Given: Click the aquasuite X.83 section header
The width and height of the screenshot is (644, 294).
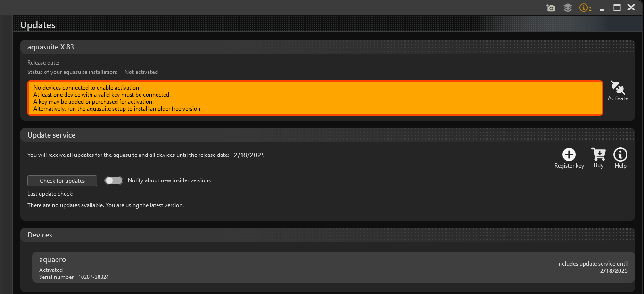Looking at the screenshot, I should [327, 47].
